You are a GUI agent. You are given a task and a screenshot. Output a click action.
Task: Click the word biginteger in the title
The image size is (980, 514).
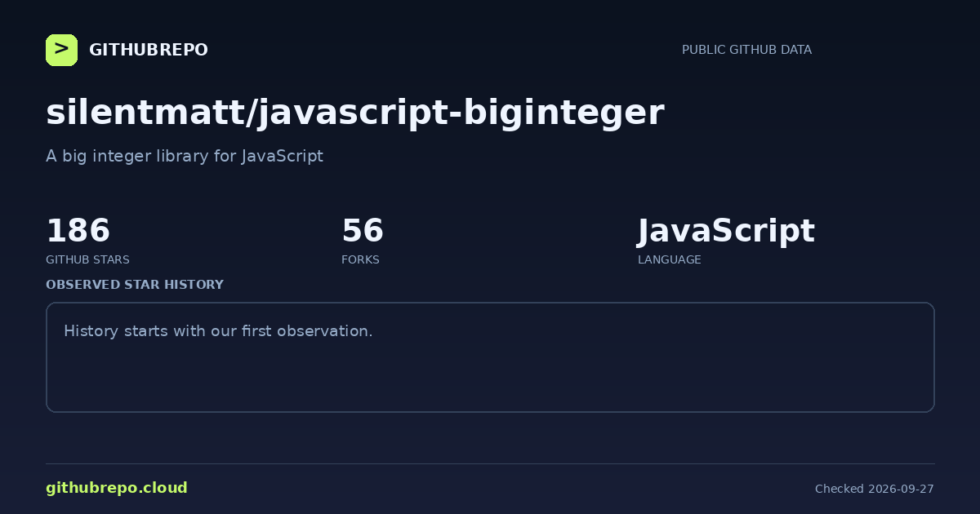563,113
